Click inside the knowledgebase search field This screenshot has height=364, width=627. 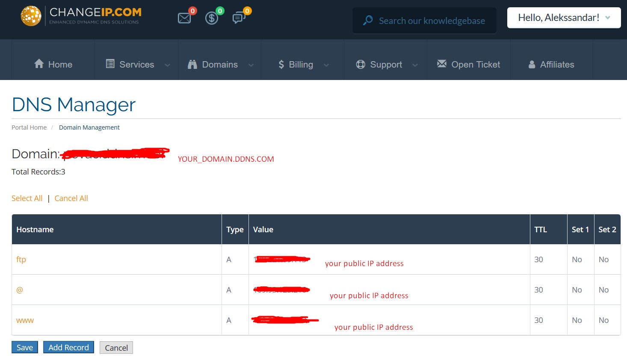click(428, 20)
